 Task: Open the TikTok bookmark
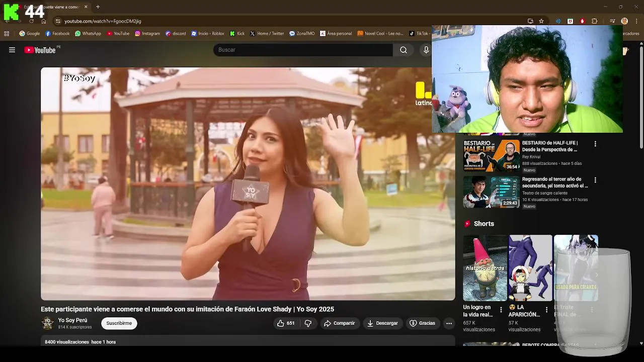(x=419, y=34)
